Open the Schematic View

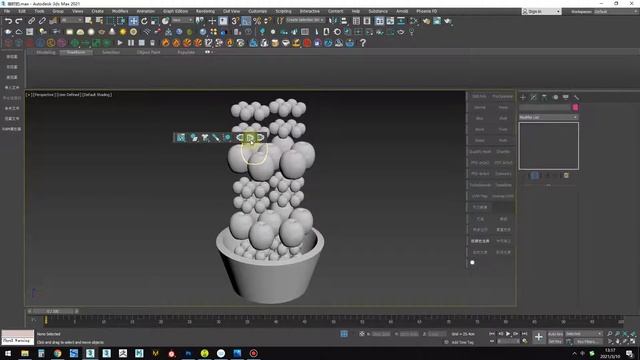(401, 20)
